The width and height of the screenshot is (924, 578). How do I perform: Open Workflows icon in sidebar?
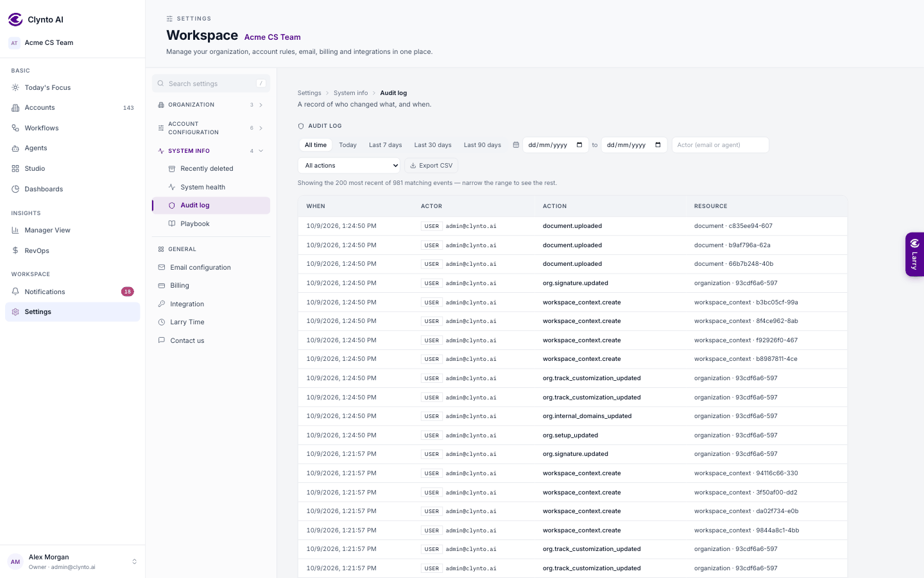pyautogui.click(x=15, y=128)
